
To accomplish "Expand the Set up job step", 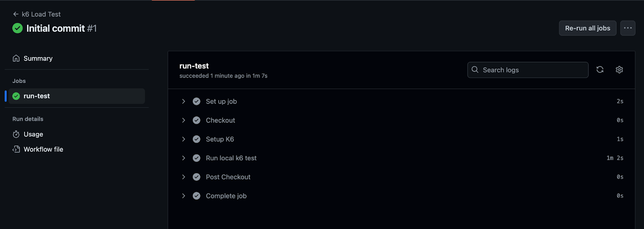I will click(184, 101).
